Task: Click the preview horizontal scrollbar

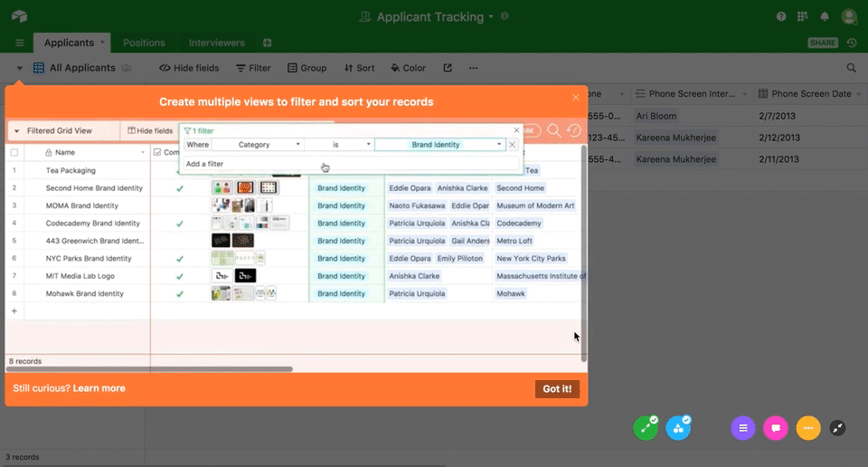Action: pyautogui.click(x=149, y=369)
